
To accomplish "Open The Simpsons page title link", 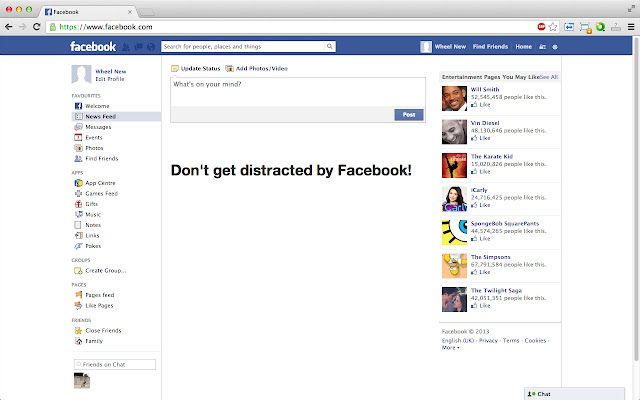I will pos(491,257).
